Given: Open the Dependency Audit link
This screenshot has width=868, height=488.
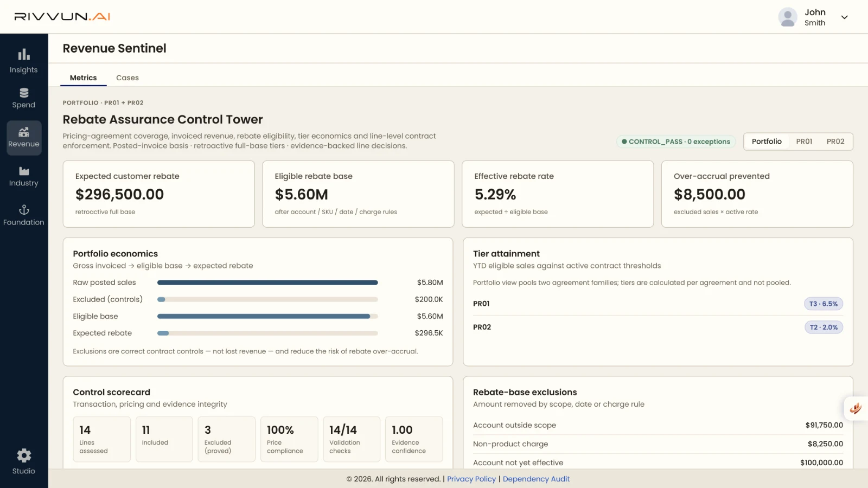Looking at the screenshot, I should click(x=536, y=479).
